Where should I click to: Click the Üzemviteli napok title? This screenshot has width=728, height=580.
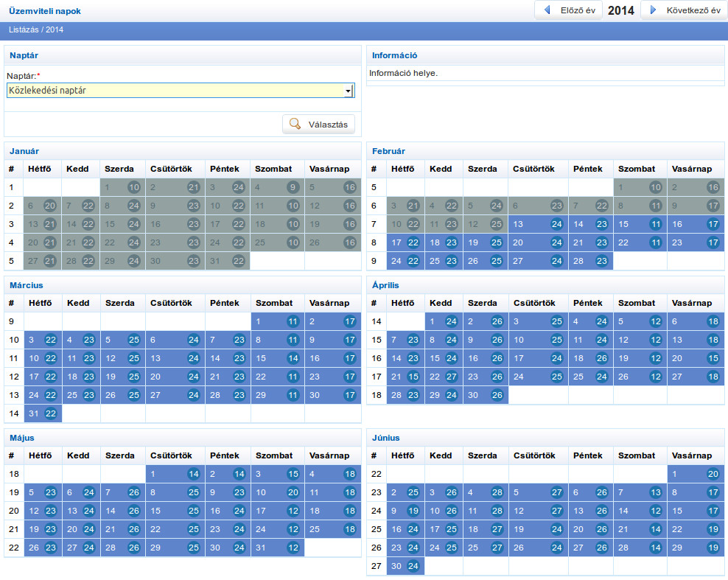click(x=44, y=11)
